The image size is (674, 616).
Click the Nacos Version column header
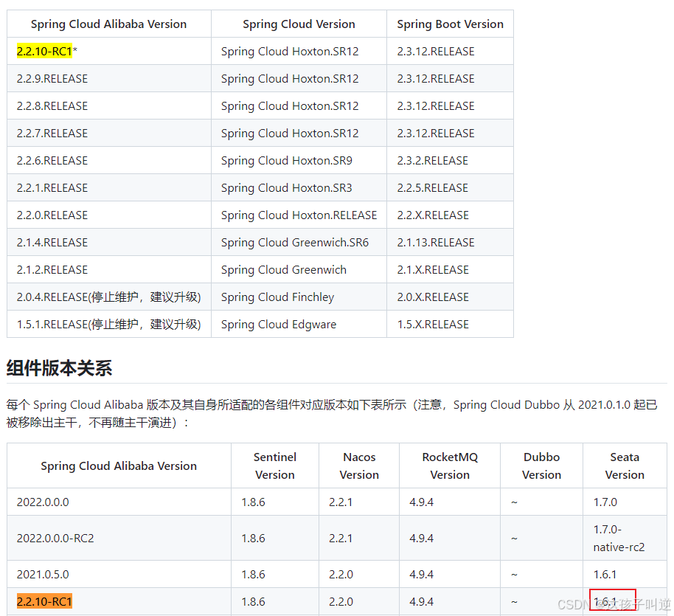[x=359, y=466]
